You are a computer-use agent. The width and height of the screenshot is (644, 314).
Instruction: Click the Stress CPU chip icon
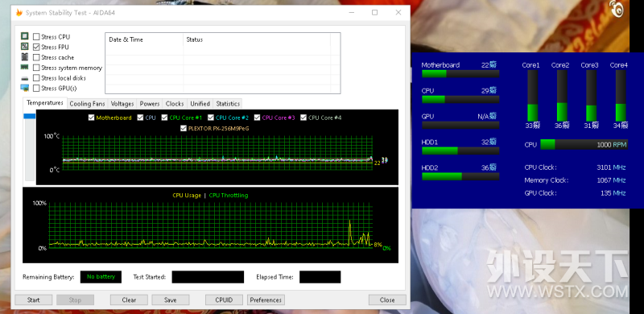(x=25, y=36)
